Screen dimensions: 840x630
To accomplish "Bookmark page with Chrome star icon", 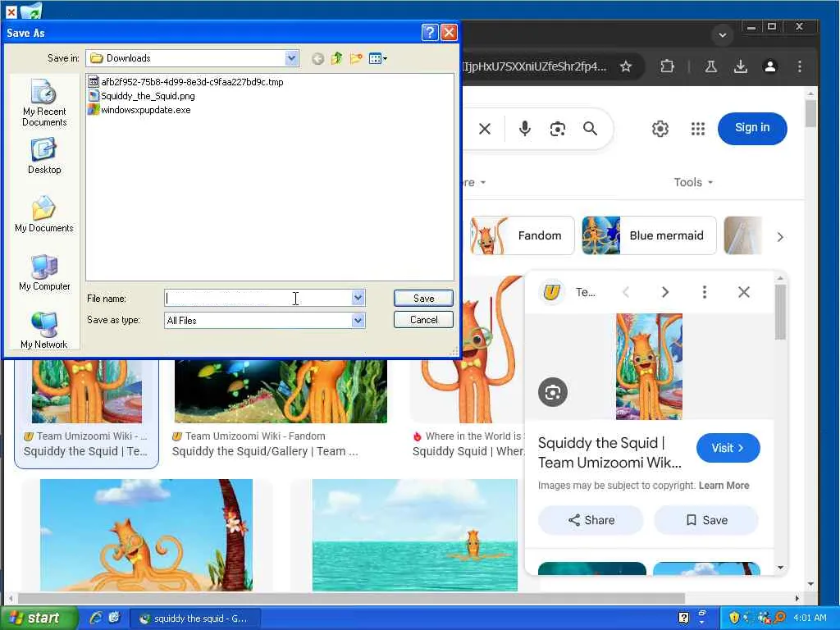I will point(626,66).
